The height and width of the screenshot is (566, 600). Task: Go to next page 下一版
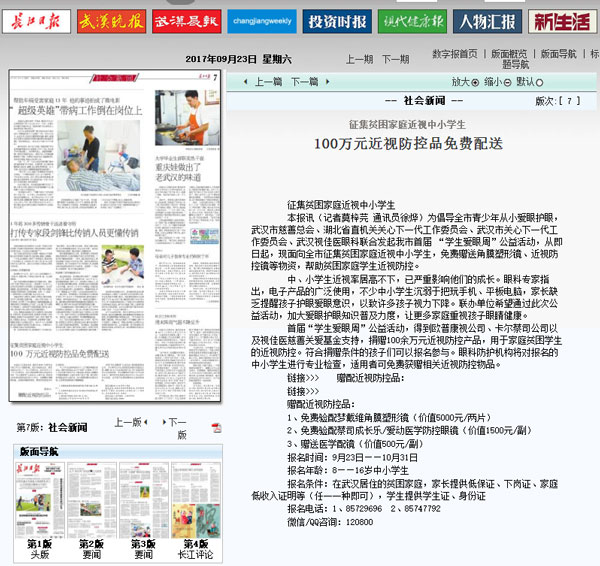[x=178, y=428]
